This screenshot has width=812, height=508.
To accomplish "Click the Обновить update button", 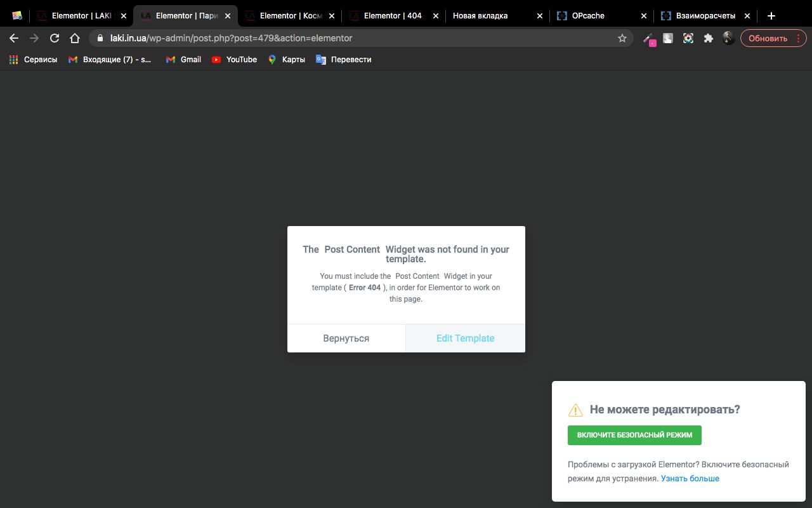I will pyautogui.click(x=768, y=38).
